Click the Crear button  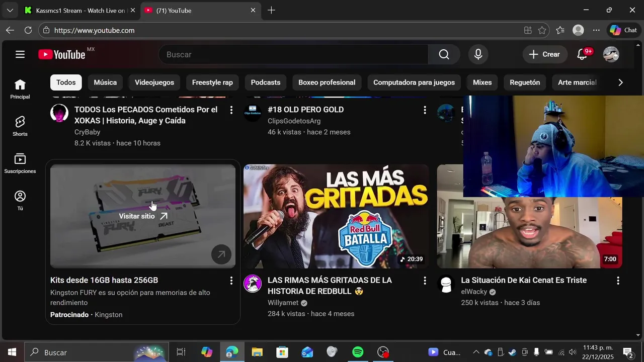(x=544, y=54)
